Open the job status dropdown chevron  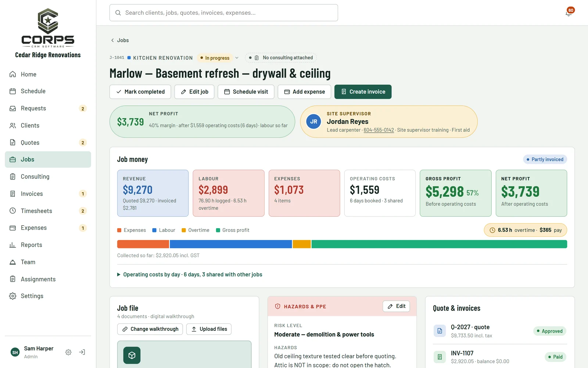click(x=237, y=58)
